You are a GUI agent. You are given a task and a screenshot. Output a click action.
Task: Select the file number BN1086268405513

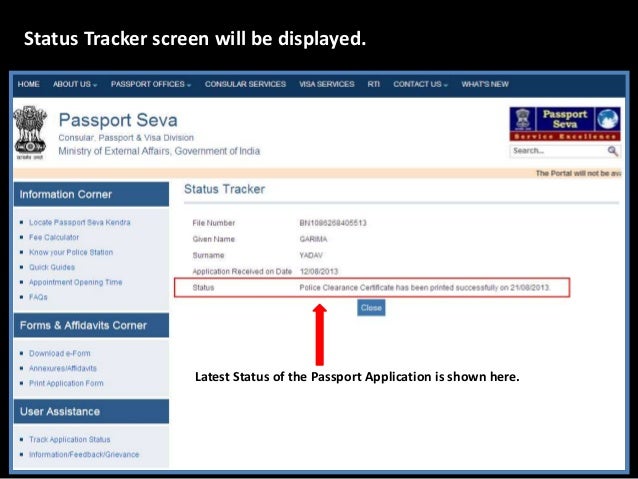(333, 223)
